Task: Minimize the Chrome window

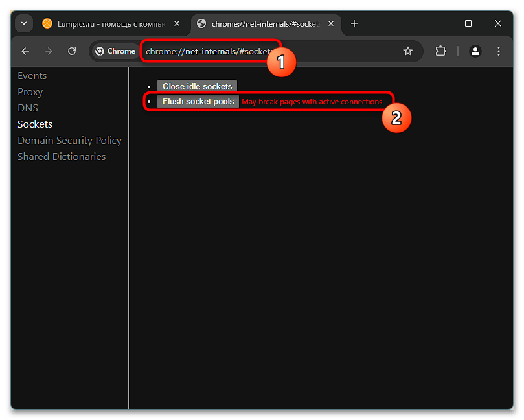Action: click(439, 23)
